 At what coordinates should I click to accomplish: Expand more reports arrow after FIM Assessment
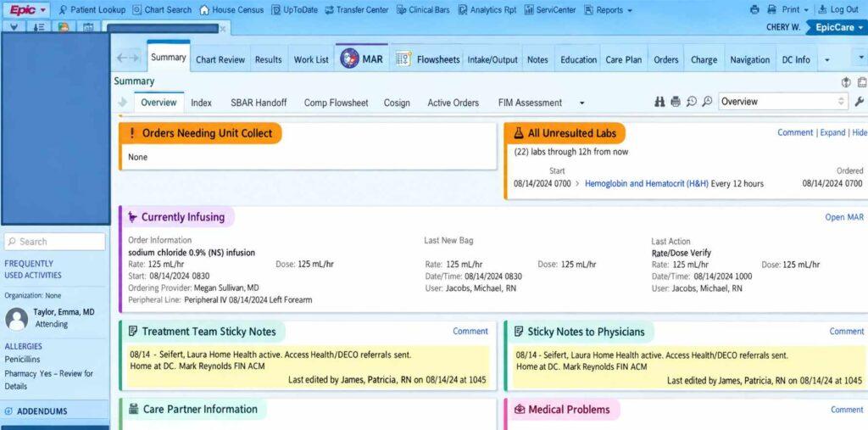(x=581, y=103)
